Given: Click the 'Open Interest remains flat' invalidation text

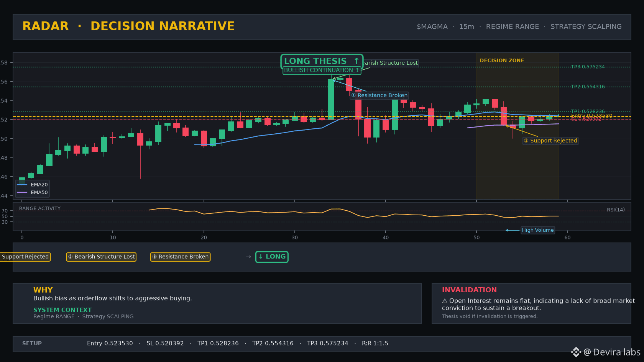Looking at the screenshot, I should coord(539,305).
